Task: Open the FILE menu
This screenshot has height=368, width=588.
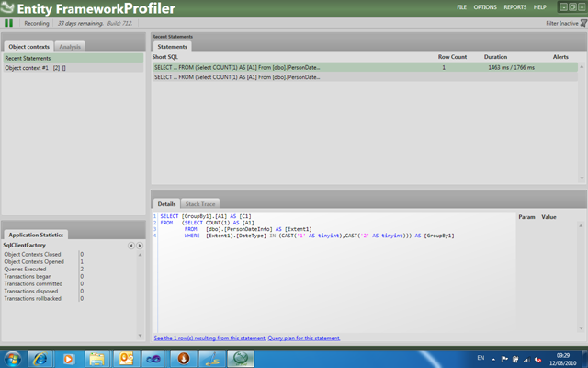Action: pyautogui.click(x=461, y=6)
